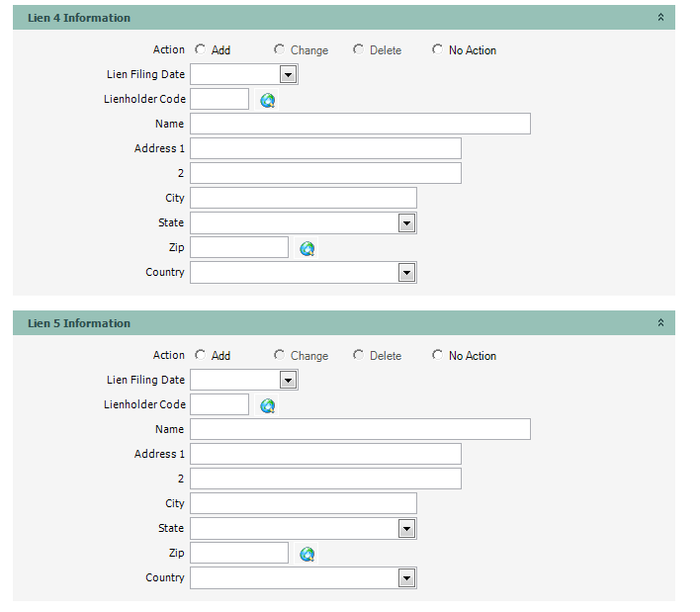This screenshot has height=612, width=700.
Task: Select Delete action for Lien 5
Action: 358,354
